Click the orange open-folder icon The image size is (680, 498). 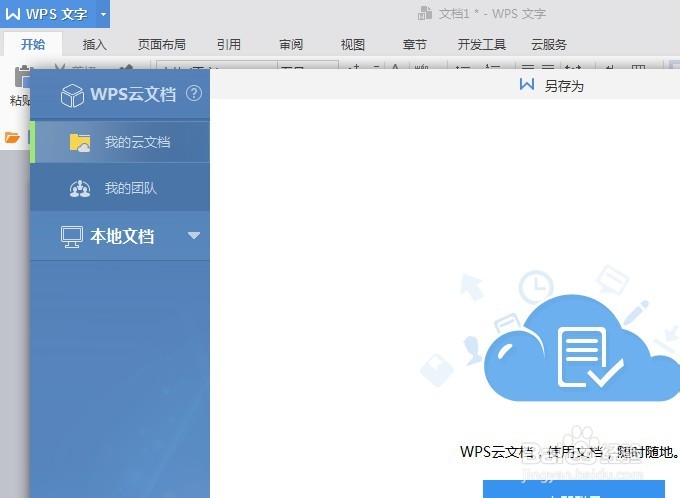12,138
